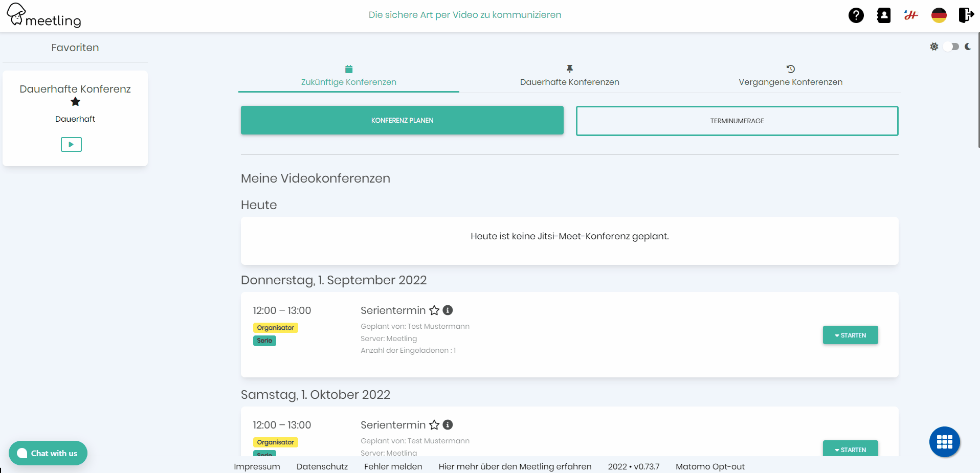Click the logout door icon
This screenshot has width=980, height=473.
(966, 15)
